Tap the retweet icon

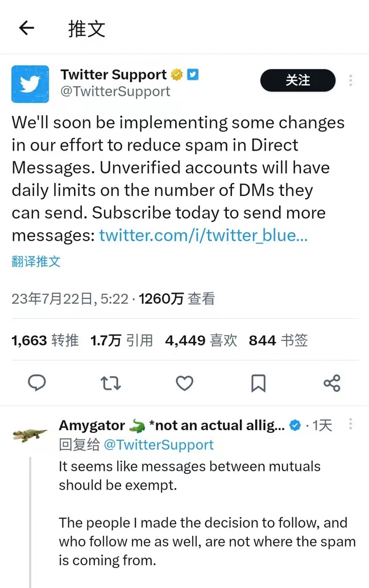point(111,383)
